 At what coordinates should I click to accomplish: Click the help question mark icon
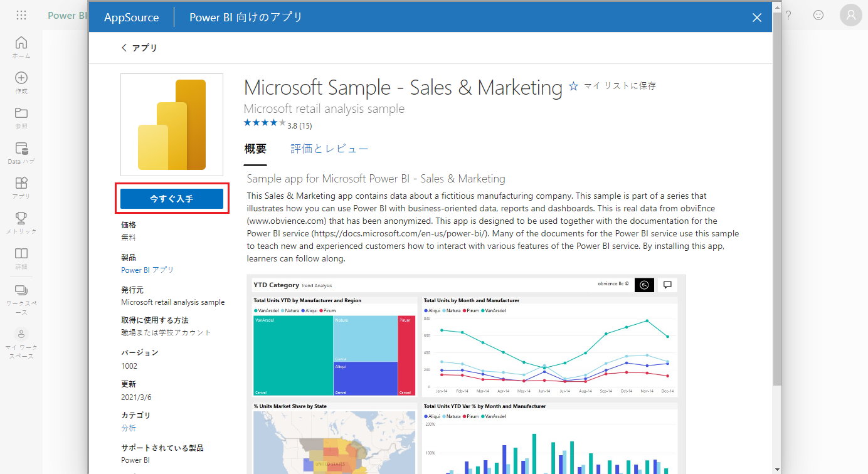pos(788,16)
